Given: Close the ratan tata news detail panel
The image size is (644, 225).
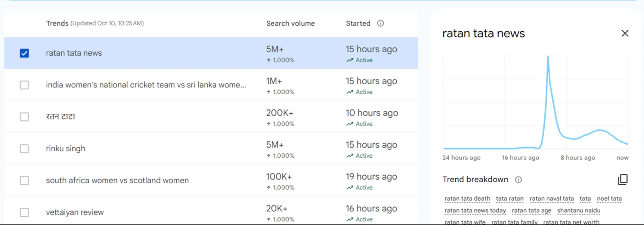Looking at the screenshot, I should pos(625,33).
